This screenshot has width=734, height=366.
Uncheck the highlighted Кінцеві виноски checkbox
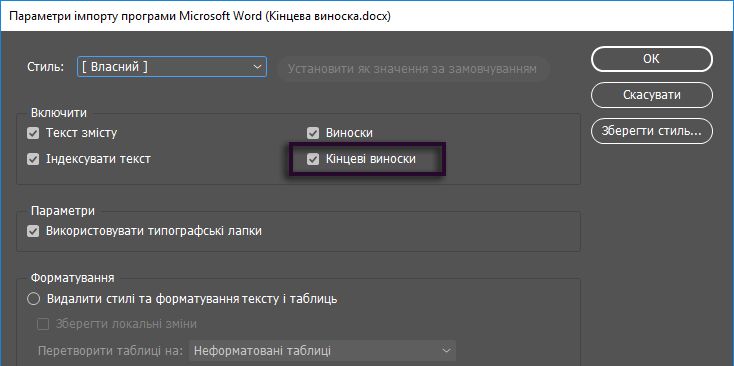pyautogui.click(x=313, y=159)
